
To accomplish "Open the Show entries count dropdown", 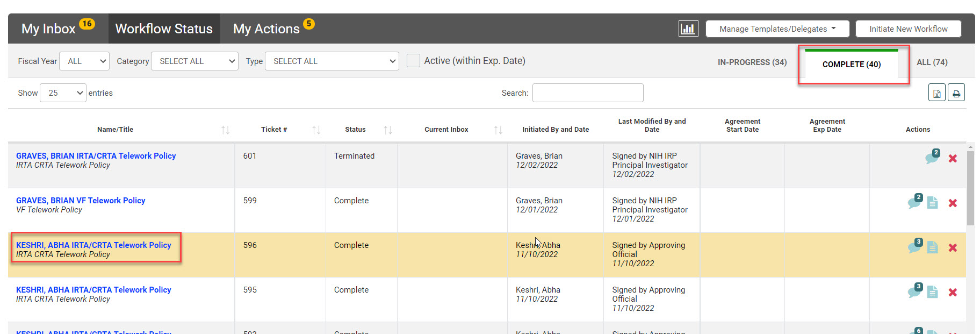I will click(63, 93).
